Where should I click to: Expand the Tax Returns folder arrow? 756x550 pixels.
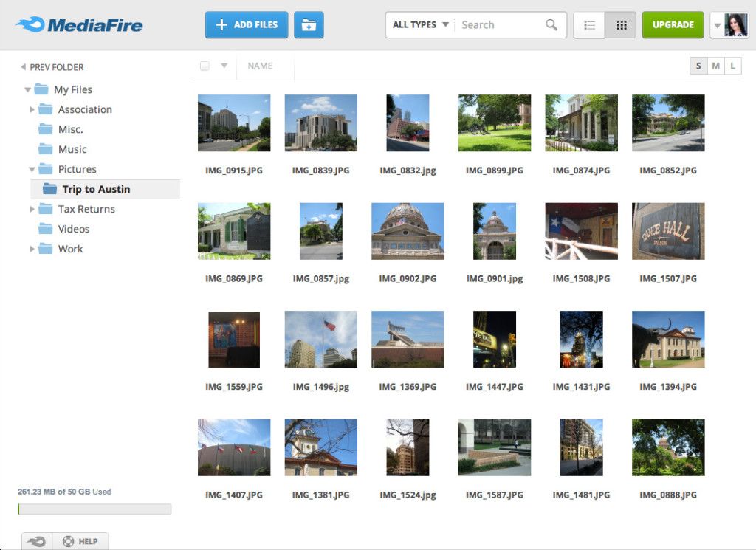[x=32, y=209]
